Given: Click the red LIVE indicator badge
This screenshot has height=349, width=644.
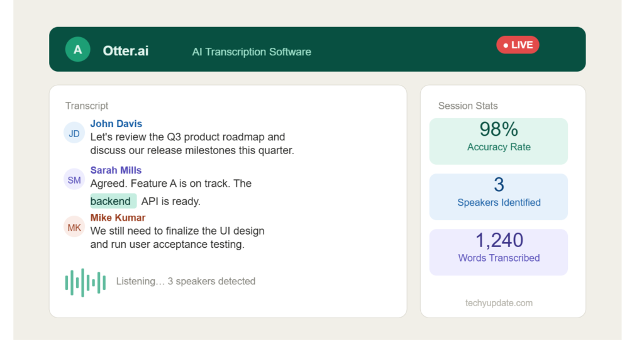Looking at the screenshot, I should (x=518, y=45).
